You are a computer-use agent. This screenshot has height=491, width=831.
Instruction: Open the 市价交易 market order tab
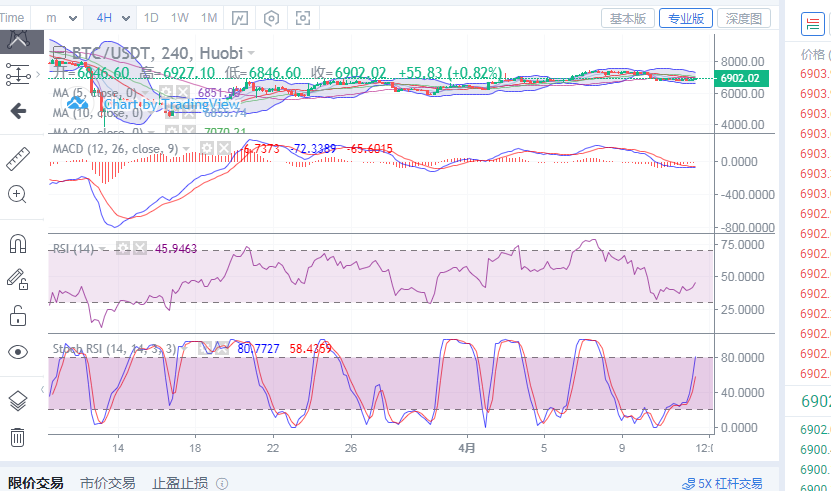(108, 483)
